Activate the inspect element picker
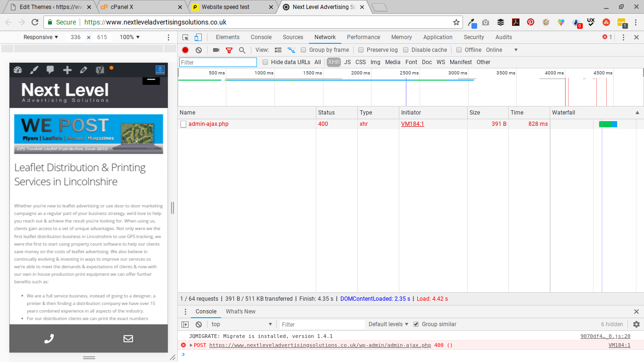644x362 pixels. 186,37
